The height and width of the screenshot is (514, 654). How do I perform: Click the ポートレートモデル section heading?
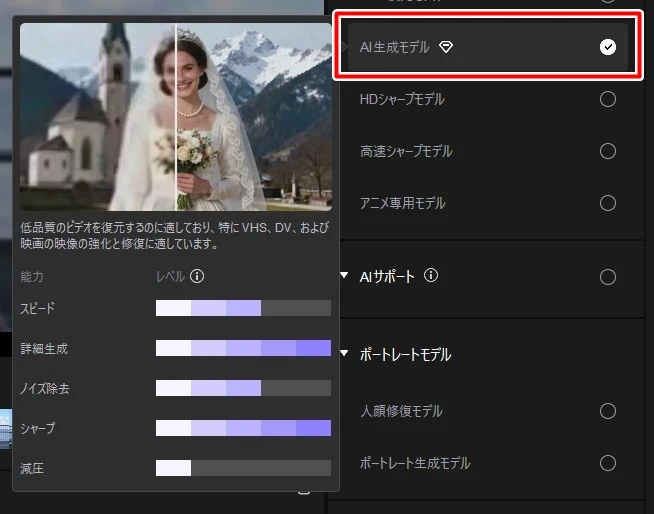[x=405, y=354]
